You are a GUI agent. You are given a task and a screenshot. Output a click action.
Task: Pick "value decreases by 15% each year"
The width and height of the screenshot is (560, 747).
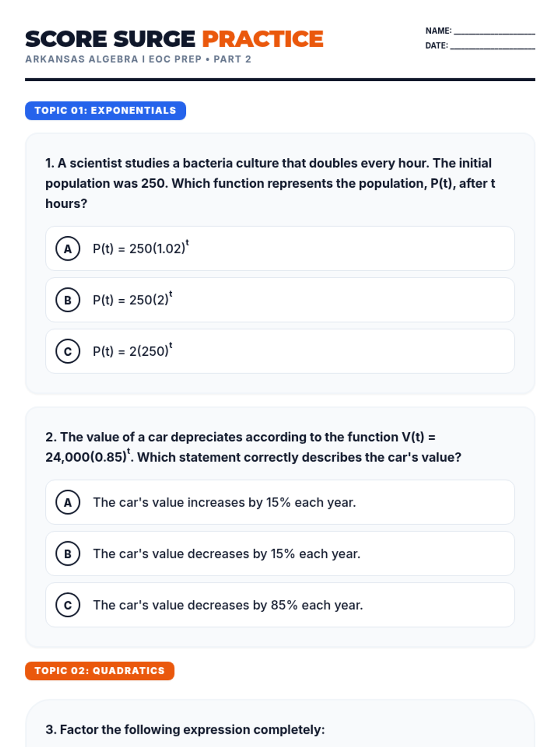point(226,554)
